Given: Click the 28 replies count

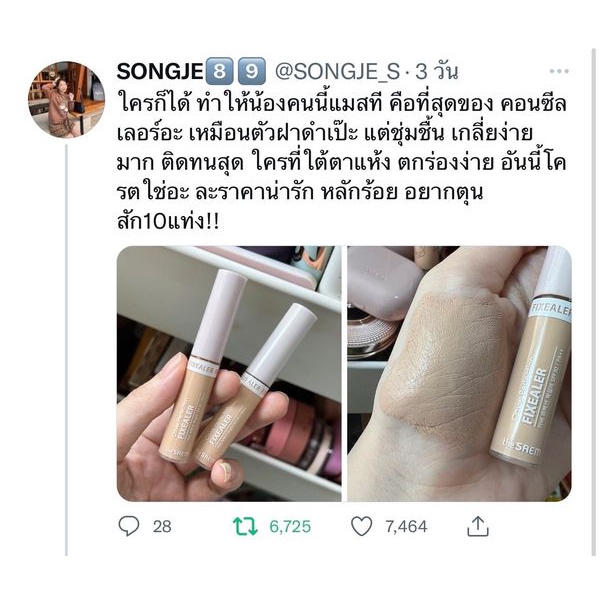Looking at the screenshot, I should 162,527.
